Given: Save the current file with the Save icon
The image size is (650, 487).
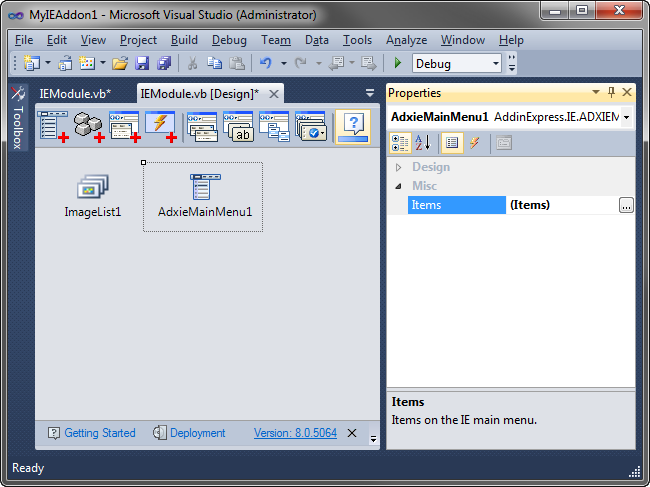Looking at the screenshot, I should [x=142, y=63].
